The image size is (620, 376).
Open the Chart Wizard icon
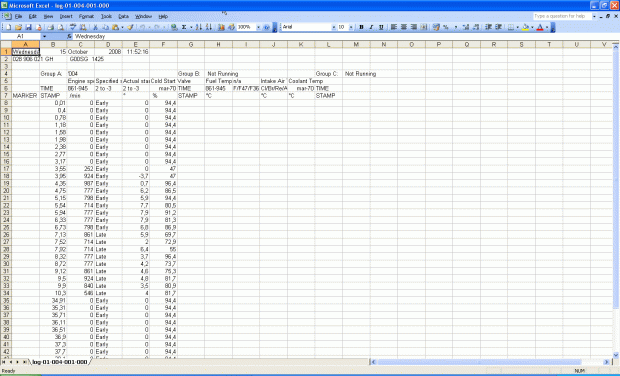[221, 27]
